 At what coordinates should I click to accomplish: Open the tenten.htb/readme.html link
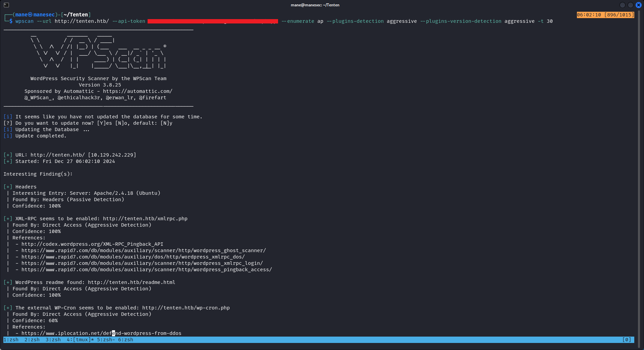click(x=131, y=282)
